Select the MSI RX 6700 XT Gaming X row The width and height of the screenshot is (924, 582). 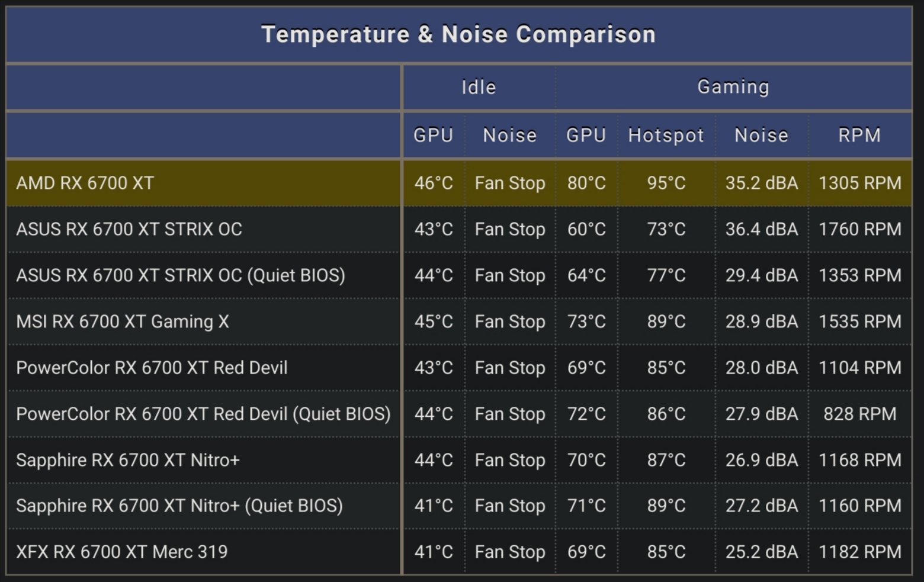point(123,321)
